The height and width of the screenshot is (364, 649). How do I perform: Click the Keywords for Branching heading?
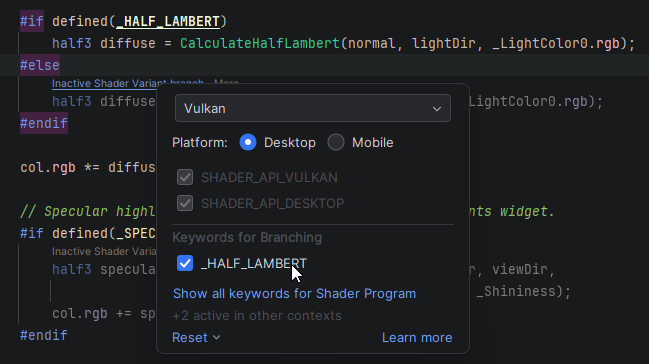click(x=247, y=237)
